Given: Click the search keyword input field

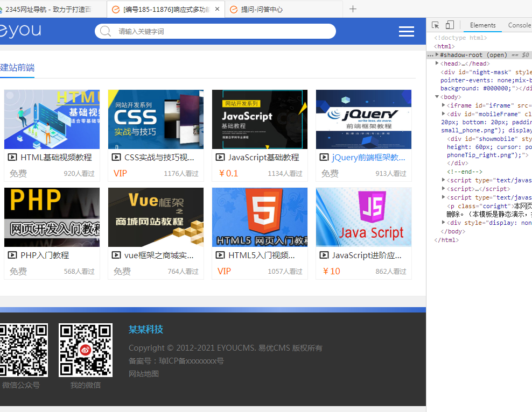Looking at the screenshot, I should tap(215, 31).
